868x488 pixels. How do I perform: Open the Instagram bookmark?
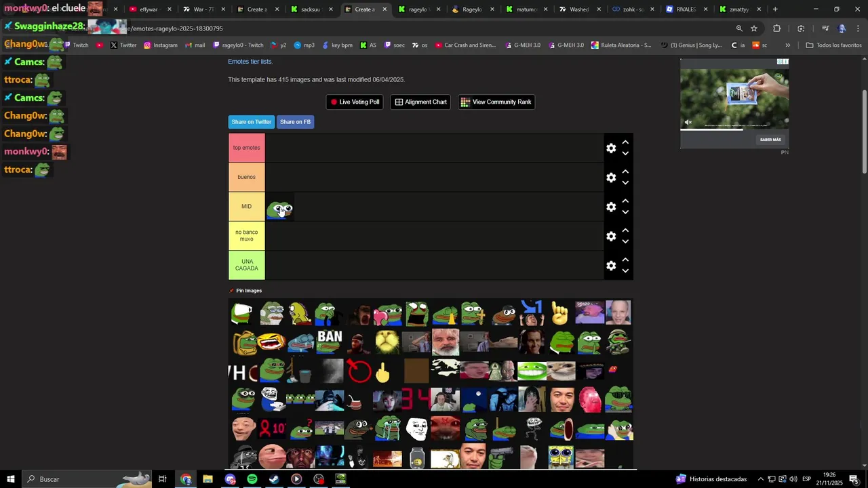[161, 45]
